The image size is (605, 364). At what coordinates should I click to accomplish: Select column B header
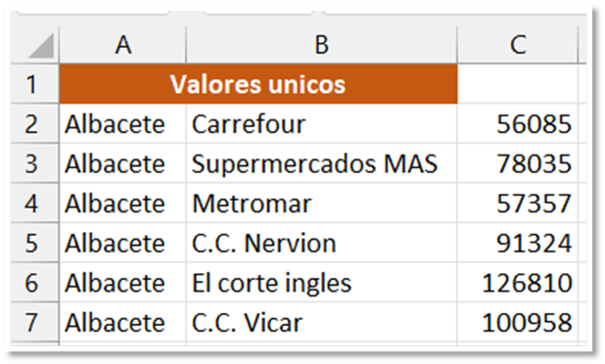coord(321,45)
